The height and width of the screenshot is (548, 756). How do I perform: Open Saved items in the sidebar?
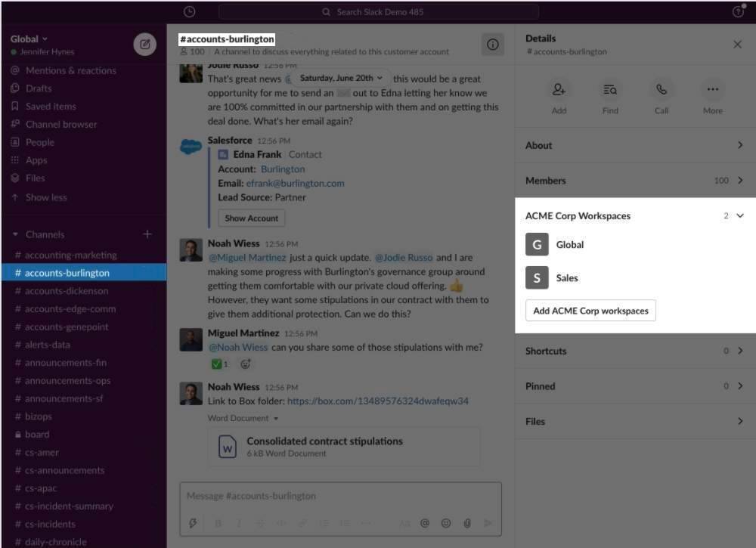coord(51,106)
